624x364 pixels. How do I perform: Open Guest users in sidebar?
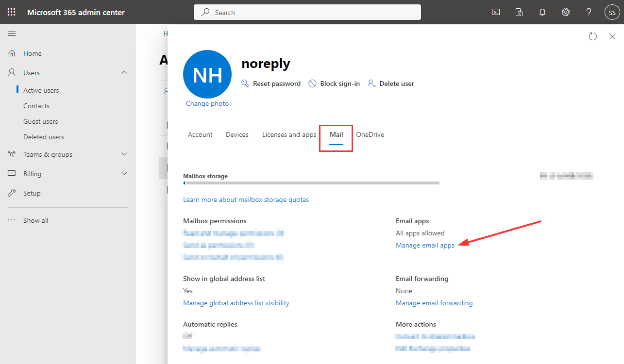pos(41,121)
